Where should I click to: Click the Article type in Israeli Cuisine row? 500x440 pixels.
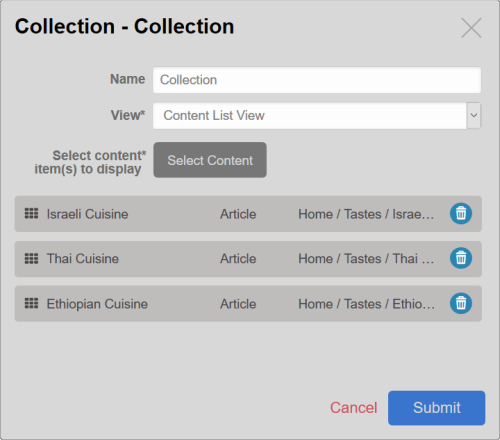238,214
